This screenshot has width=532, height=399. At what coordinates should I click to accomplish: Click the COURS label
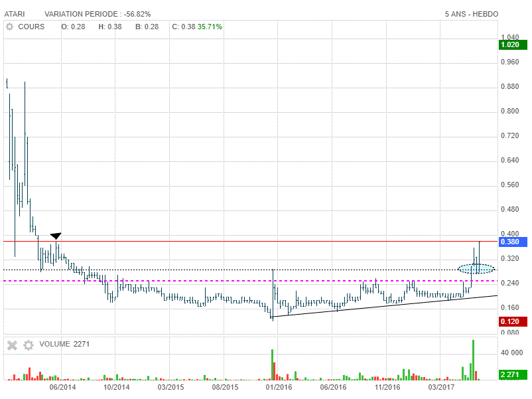tap(31, 27)
